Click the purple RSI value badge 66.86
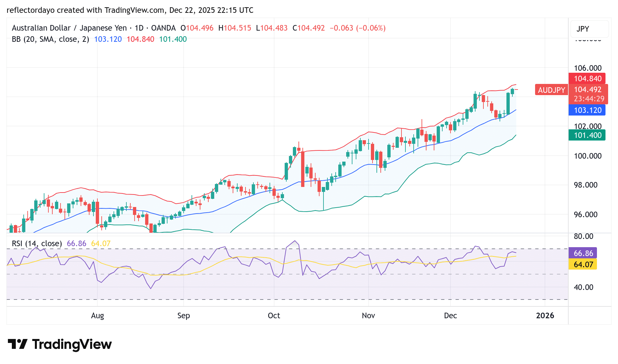 [x=582, y=253]
